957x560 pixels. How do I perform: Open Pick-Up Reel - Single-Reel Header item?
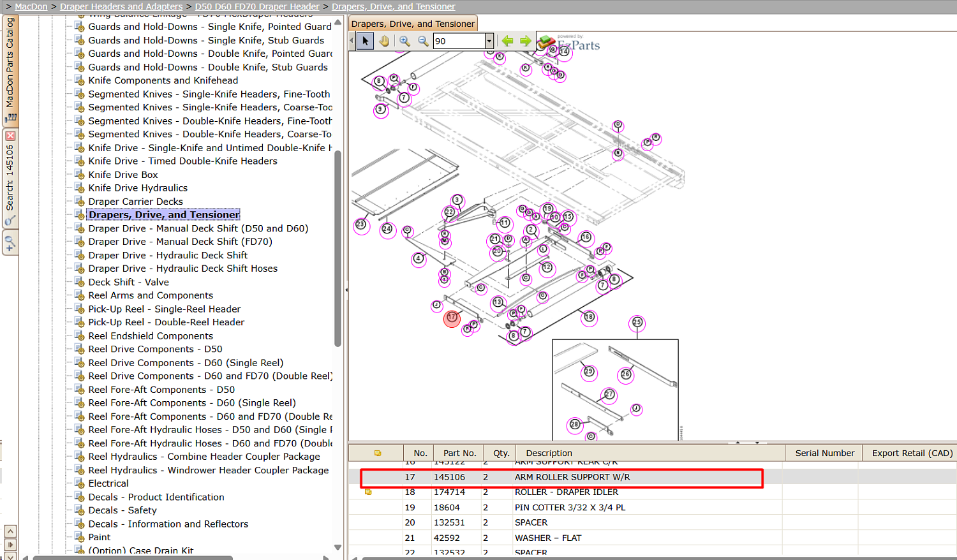[x=165, y=309]
